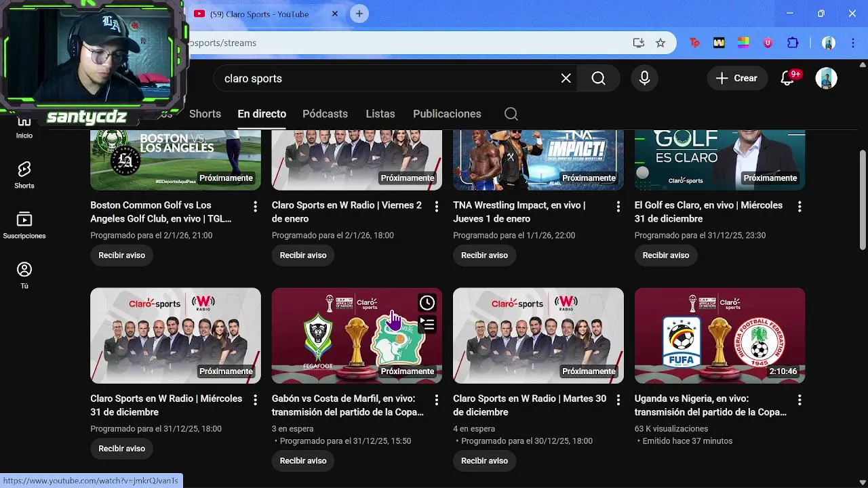Open title Claro Sports en W Radio Viernes 2
This screenshot has height=488, width=868.
pyautogui.click(x=347, y=211)
